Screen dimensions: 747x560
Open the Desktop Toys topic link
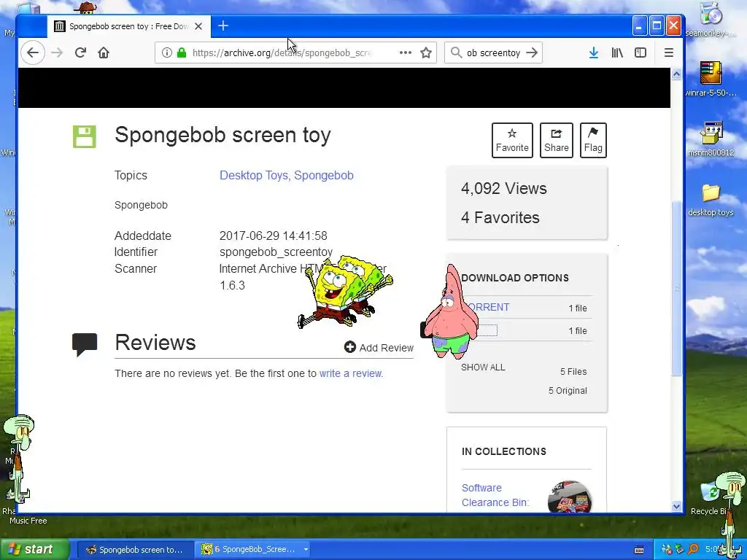pyautogui.click(x=253, y=175)
